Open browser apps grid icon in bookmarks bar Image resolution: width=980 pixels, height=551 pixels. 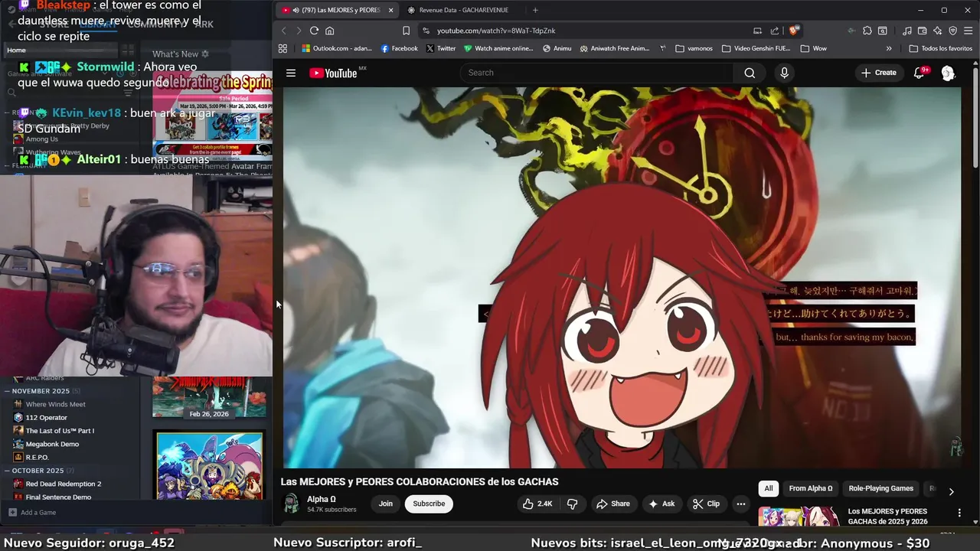(283, 48)
